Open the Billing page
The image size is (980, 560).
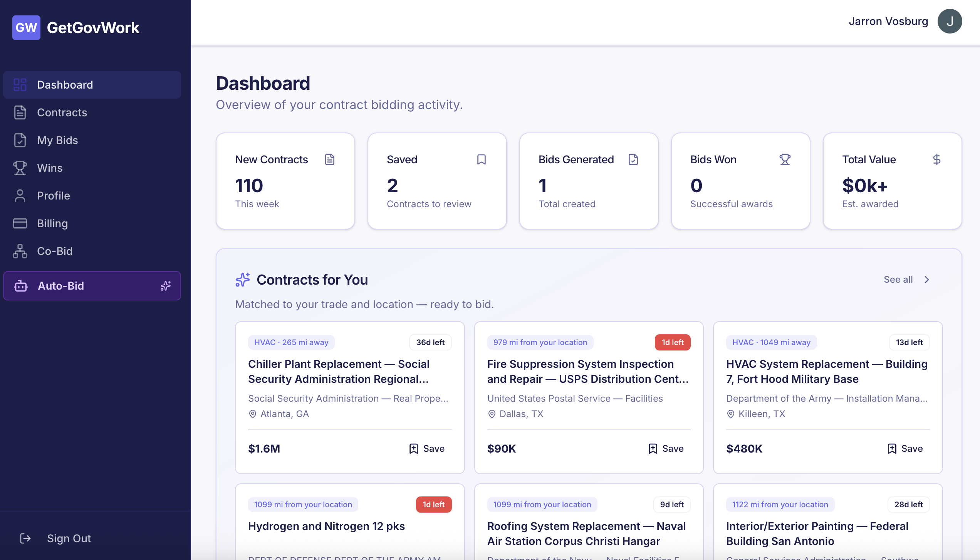click(x=92, y=223)
